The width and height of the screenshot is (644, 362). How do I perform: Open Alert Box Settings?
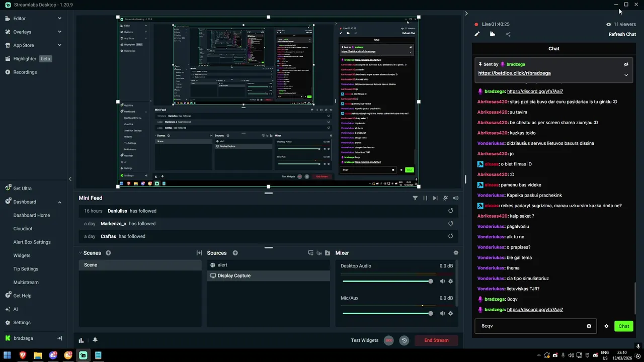[32, 242]
